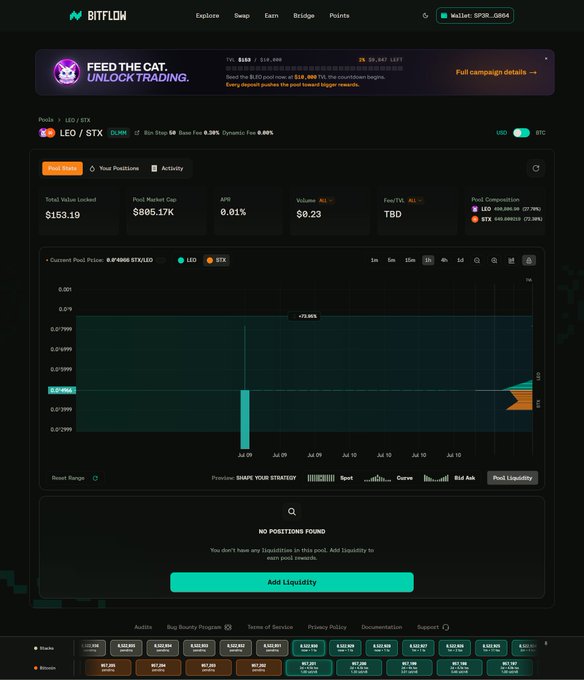The image size is (584, 680).
Task: Open the Terms of Service link
Action: point(270,627)
